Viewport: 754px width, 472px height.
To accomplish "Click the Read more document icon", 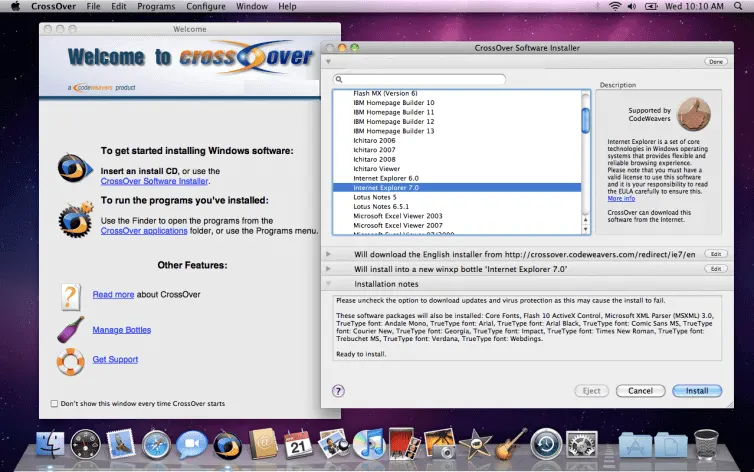I will pos(69,295).
